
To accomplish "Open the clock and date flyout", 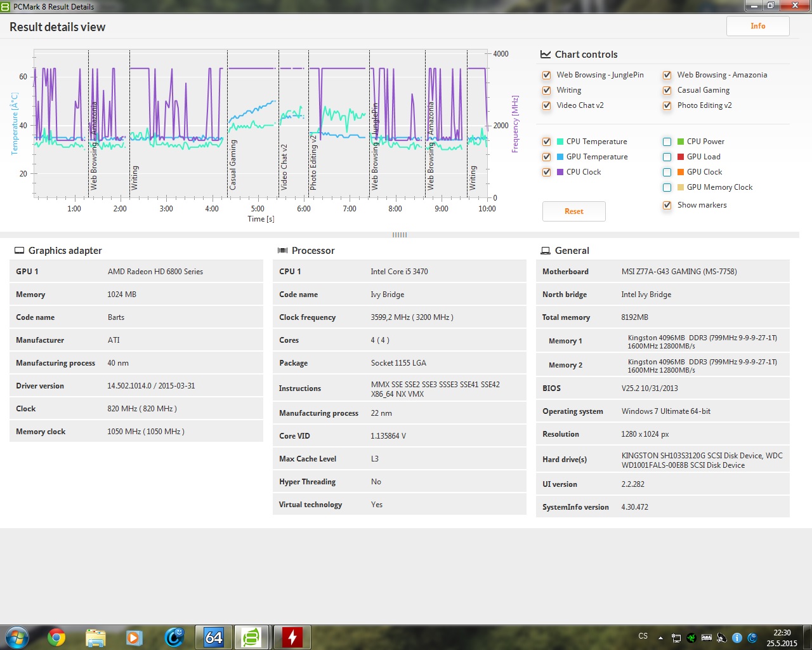I will coord(782,637).
